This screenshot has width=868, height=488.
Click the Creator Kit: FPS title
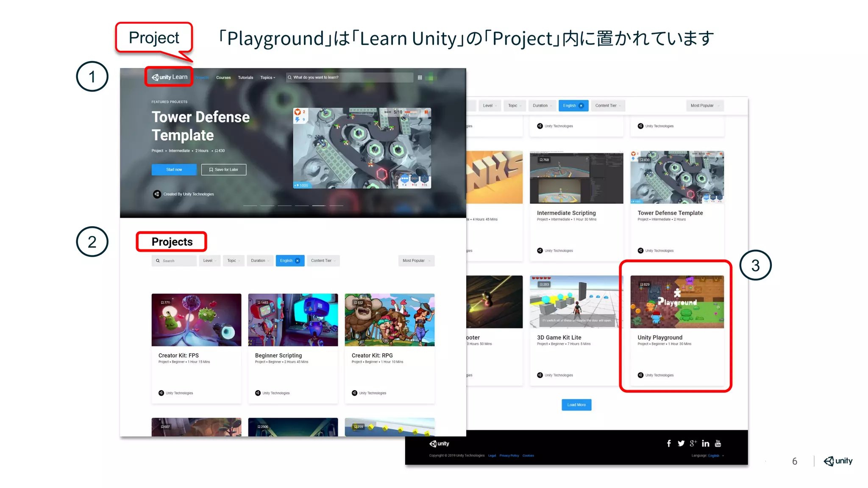click(178, 355)
